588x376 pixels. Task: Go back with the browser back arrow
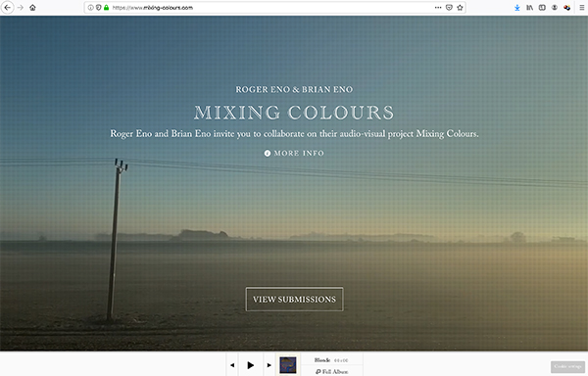pos(7,8)
